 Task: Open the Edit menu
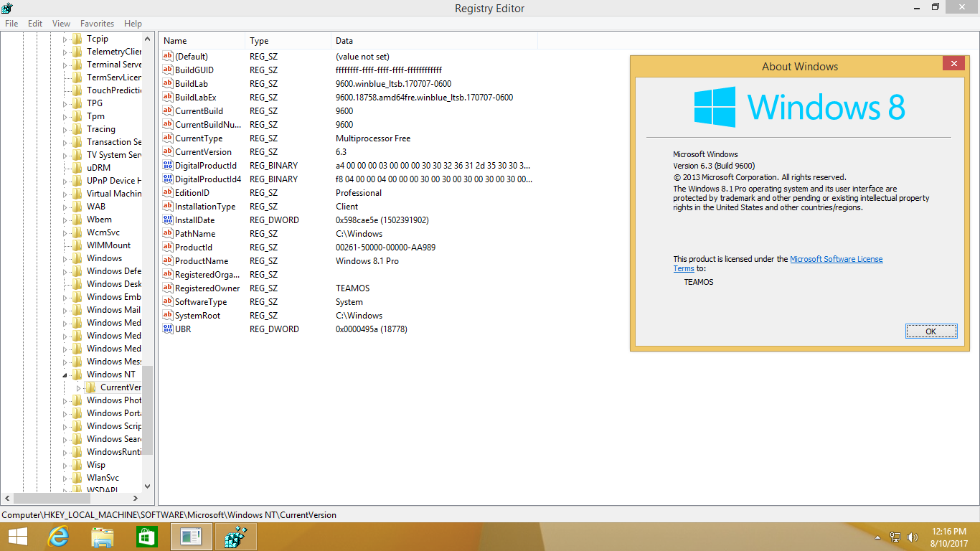point(35,24)
